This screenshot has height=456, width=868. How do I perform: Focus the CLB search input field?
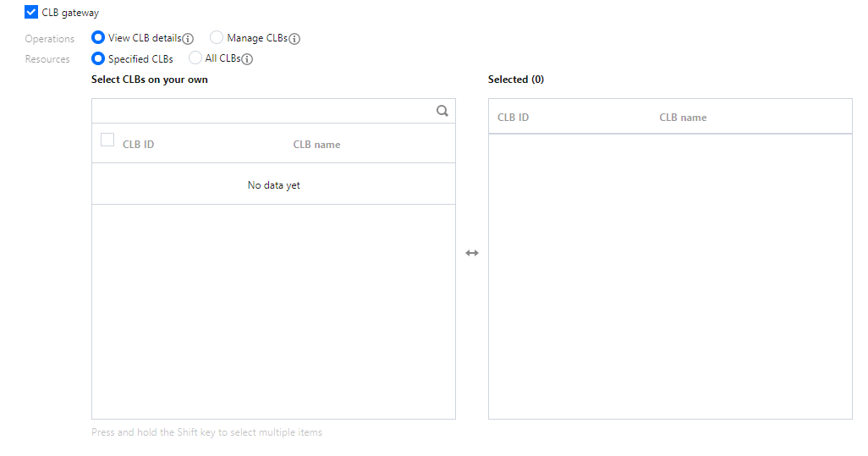(x=262, y=111)
